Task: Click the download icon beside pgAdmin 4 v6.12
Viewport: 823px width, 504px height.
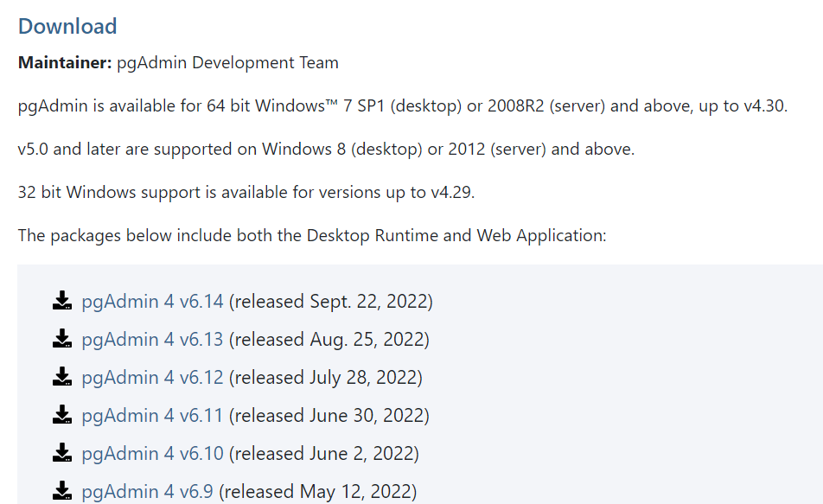Action: click(x=61, y=377)
